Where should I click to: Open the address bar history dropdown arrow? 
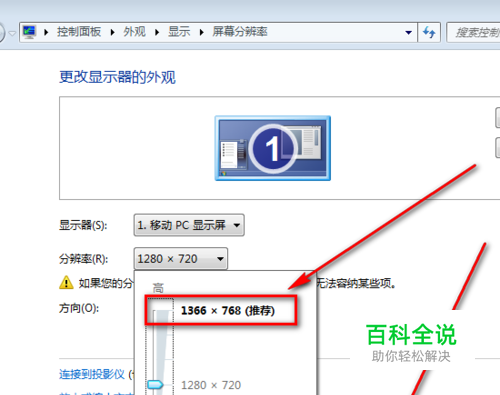(408, 33)
